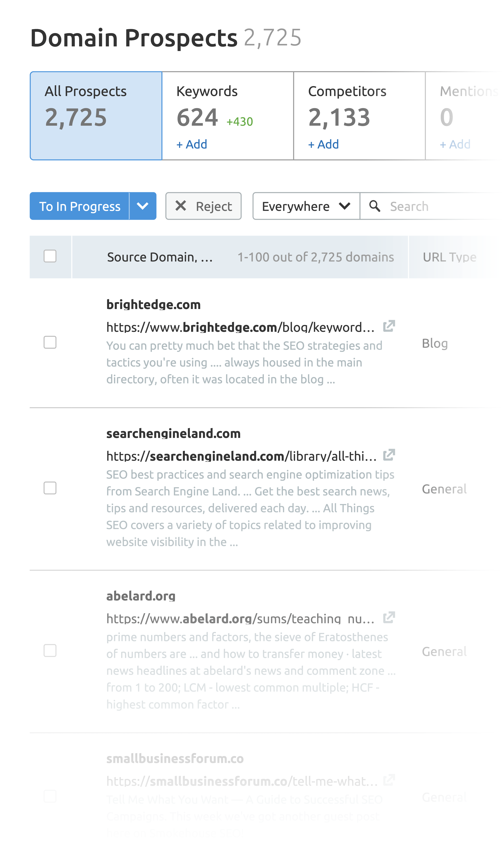The width and height of the screenshot is (504, 861).
Task: Click the Reject button to reject prospects
Action: (203, 206)
